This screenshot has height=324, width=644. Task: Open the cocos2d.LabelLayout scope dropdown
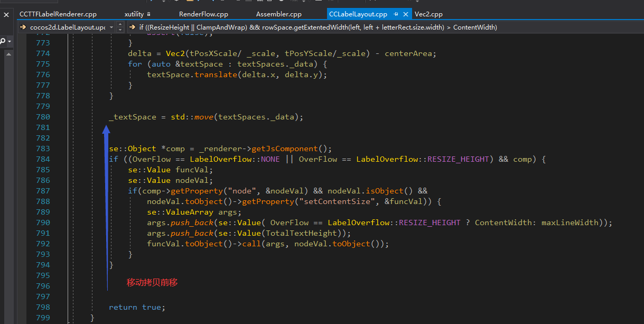pyautogui.click(x=67, y=27)
